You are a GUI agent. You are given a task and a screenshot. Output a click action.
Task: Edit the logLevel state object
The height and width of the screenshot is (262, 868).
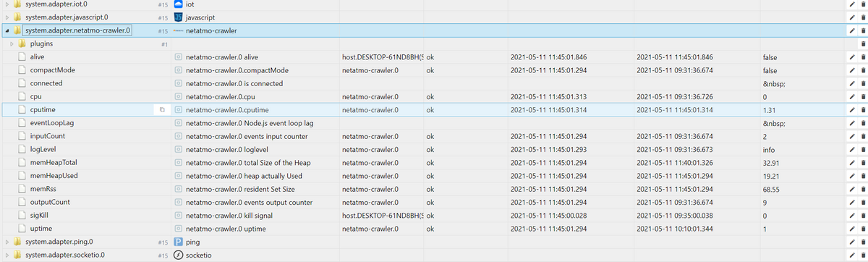point(853,149)
